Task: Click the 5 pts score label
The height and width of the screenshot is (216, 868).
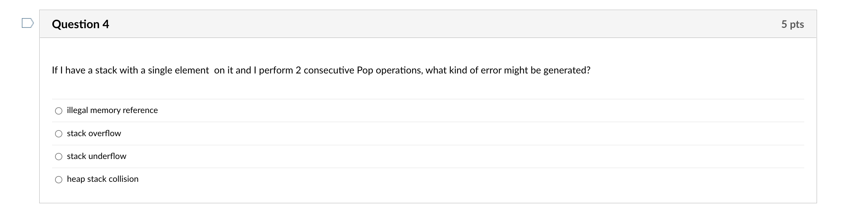Action: (x=792, y=24)
